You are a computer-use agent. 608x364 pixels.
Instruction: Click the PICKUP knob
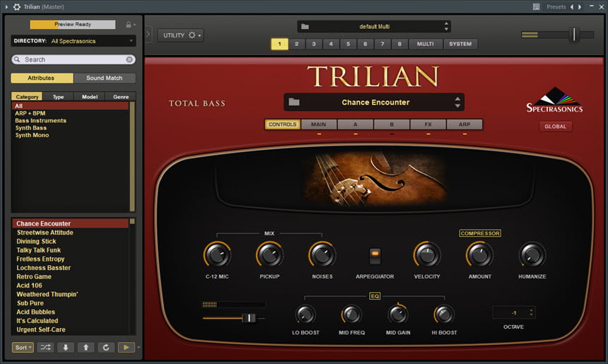coord(269,255)
